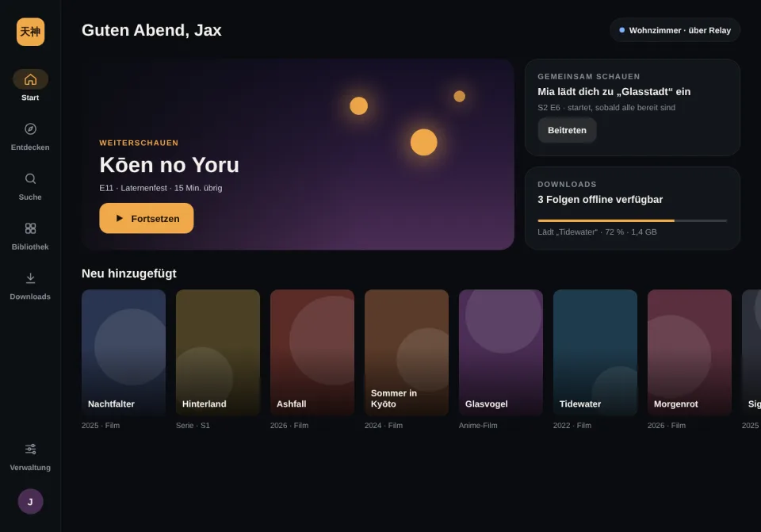Image resolution: width=761 pixels, height=532 pixels.
Task: Open Entdecken compass icon
Action: [30, 129]
